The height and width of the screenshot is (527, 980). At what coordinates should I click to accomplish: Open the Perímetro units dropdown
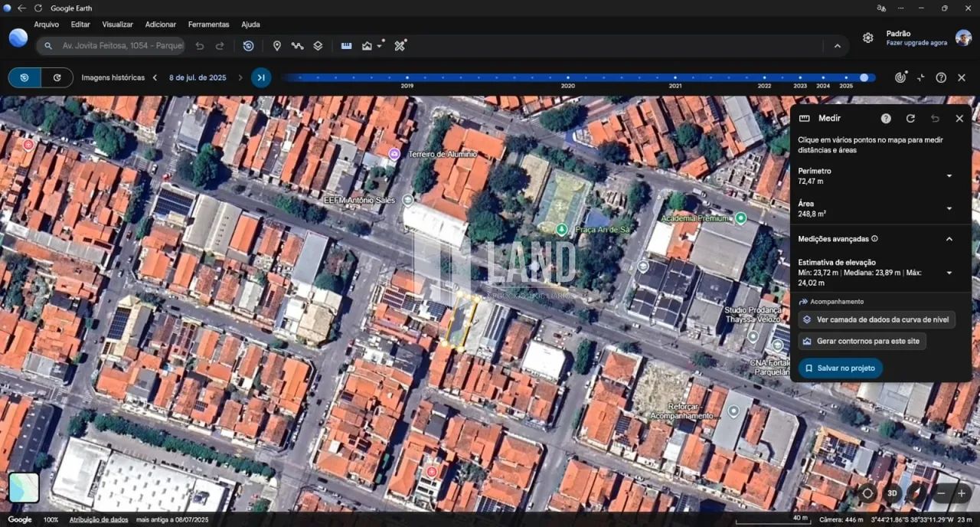(949, 176)
